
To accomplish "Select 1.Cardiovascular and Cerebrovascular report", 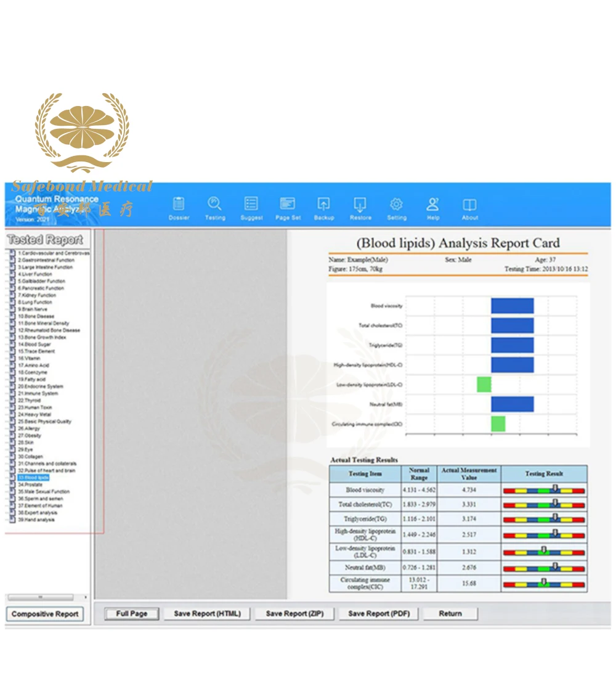I will tap(54, 253).
